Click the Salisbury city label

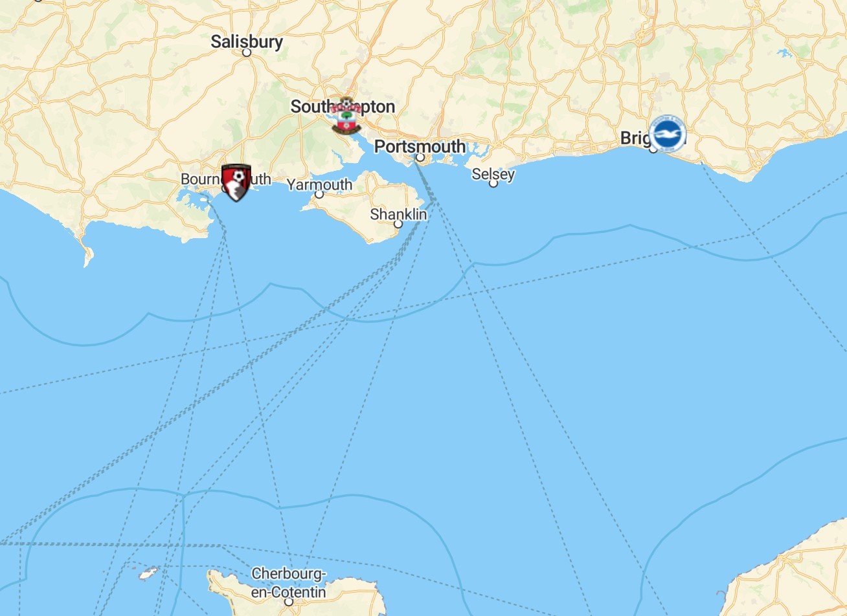point(247,41)
